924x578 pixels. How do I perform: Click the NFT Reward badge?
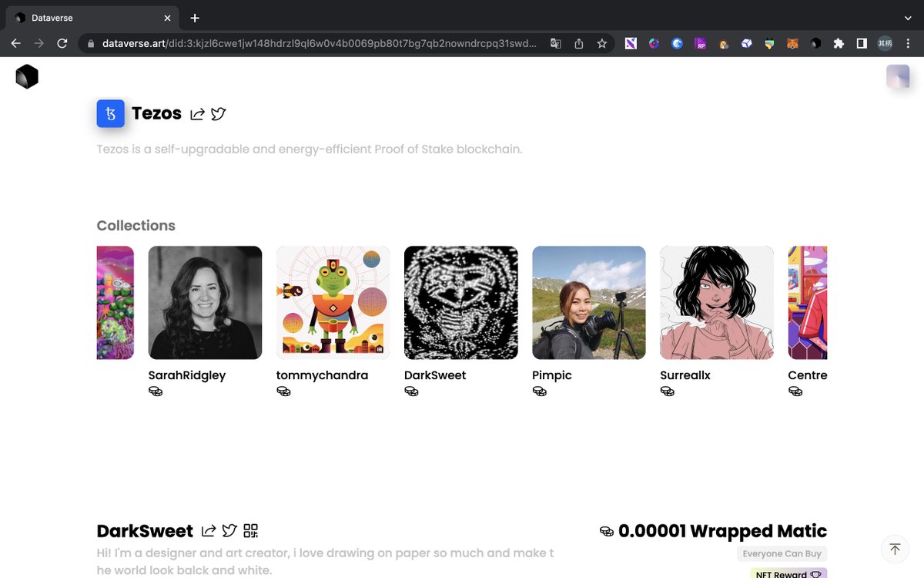(x=787, y=573)
